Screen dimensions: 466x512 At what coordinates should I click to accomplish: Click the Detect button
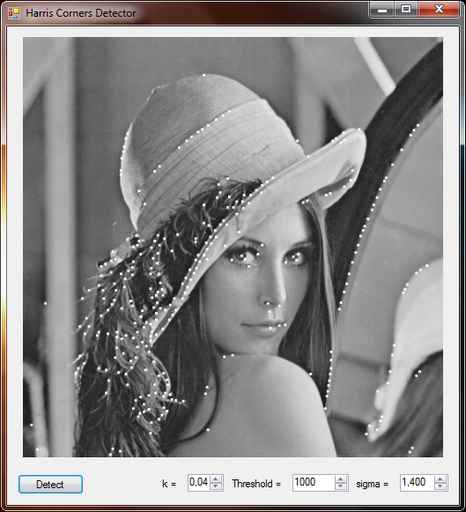(50, 484)
